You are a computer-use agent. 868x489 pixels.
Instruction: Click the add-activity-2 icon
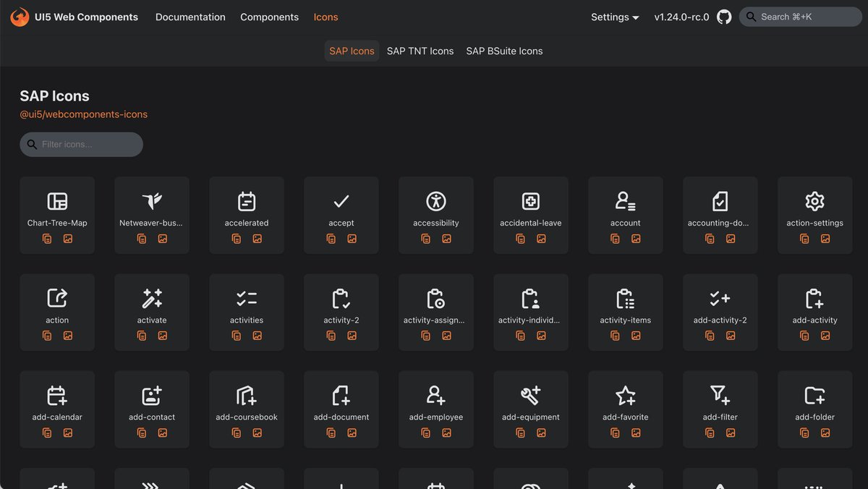720,298
